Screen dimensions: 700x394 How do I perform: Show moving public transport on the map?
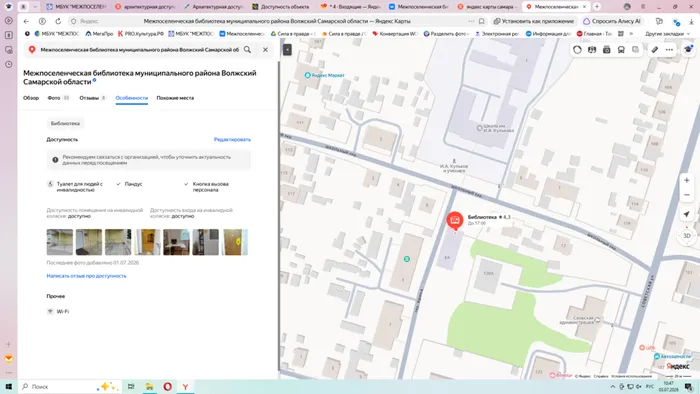click(621, 50)
